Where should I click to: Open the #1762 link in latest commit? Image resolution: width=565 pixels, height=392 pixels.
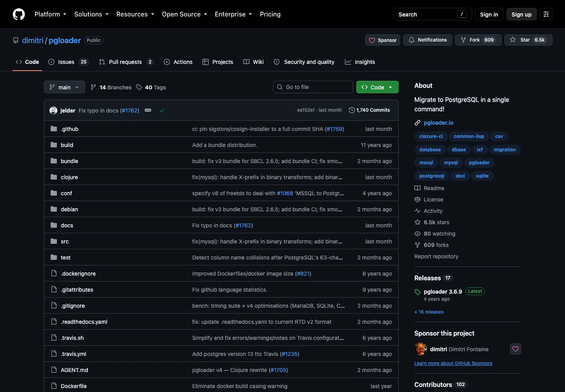click(x=129, y=111)
